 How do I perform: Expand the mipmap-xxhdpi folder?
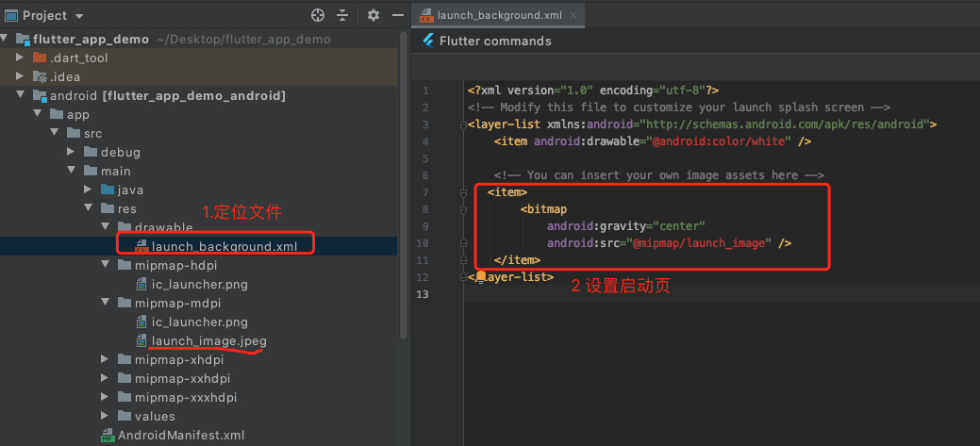tap(105, 378)
